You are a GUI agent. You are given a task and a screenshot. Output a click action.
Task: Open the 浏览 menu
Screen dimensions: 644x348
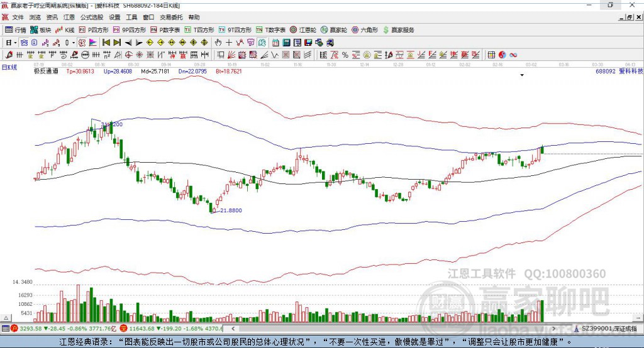[x=35, y=17]
